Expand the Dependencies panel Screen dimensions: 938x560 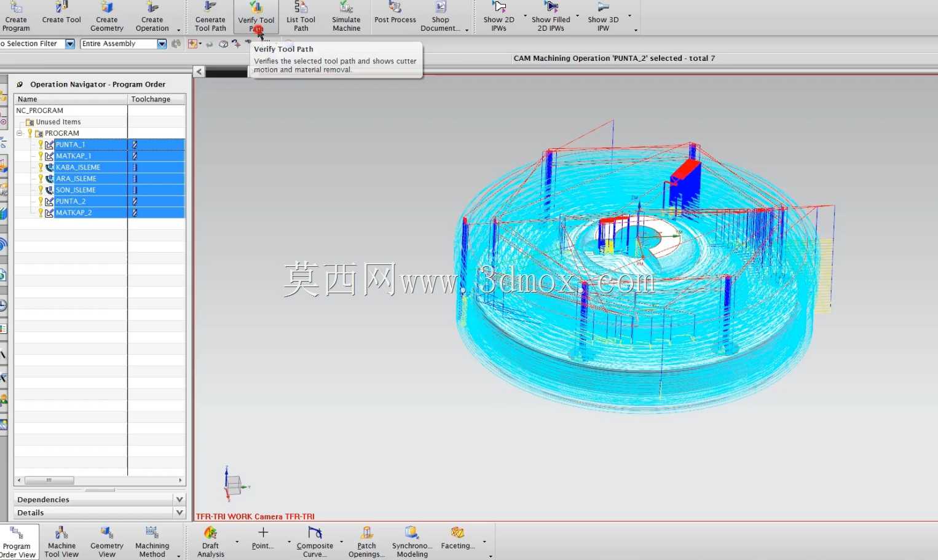179,499
